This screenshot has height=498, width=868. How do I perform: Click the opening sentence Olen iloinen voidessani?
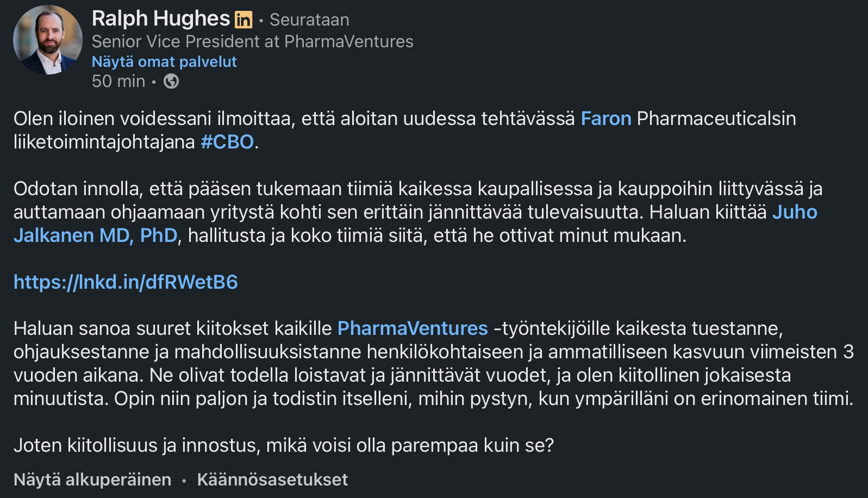(x=405, y=130)
